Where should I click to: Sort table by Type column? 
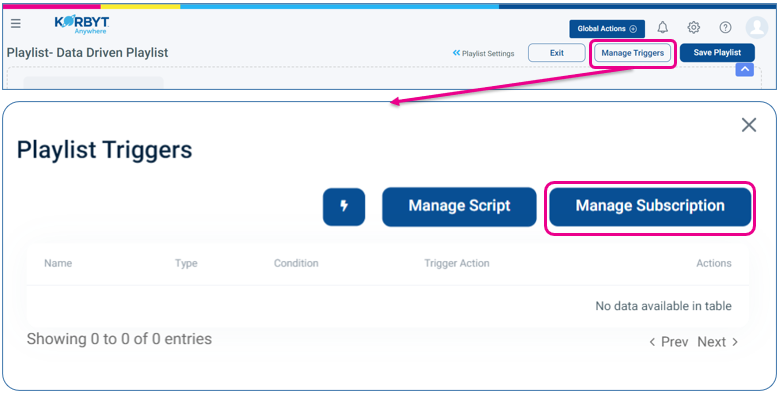[x=186, y=263]
